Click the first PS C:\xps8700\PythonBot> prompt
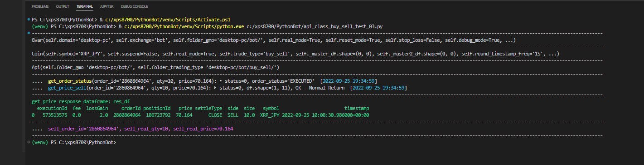 click(64, 20)
